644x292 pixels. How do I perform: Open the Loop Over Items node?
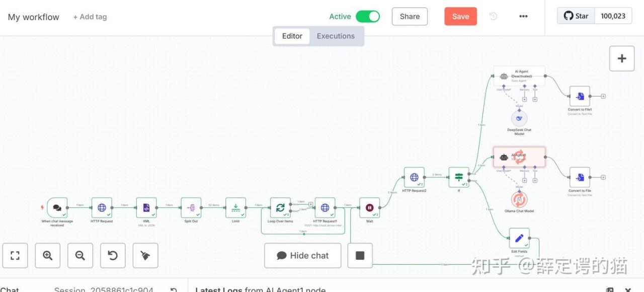point(280,207)
